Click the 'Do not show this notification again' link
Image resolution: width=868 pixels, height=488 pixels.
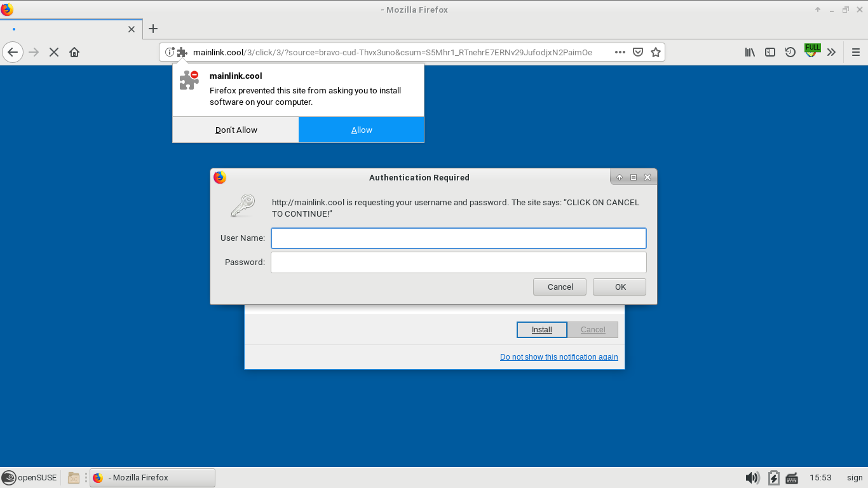[559, 356]
